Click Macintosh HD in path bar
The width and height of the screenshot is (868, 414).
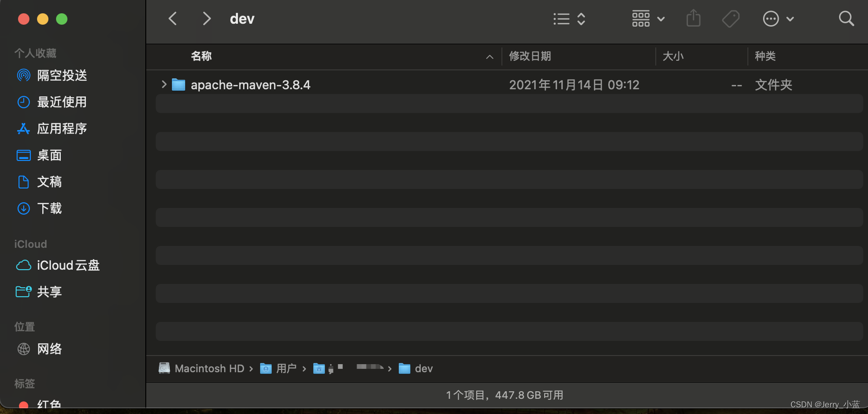pyautogui.click(x=202, y=368)
